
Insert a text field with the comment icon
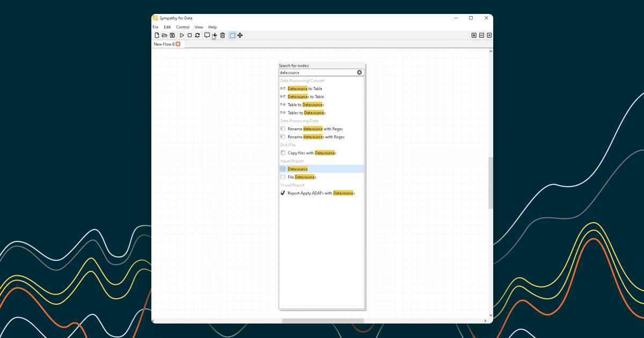(x=207, y=35)
